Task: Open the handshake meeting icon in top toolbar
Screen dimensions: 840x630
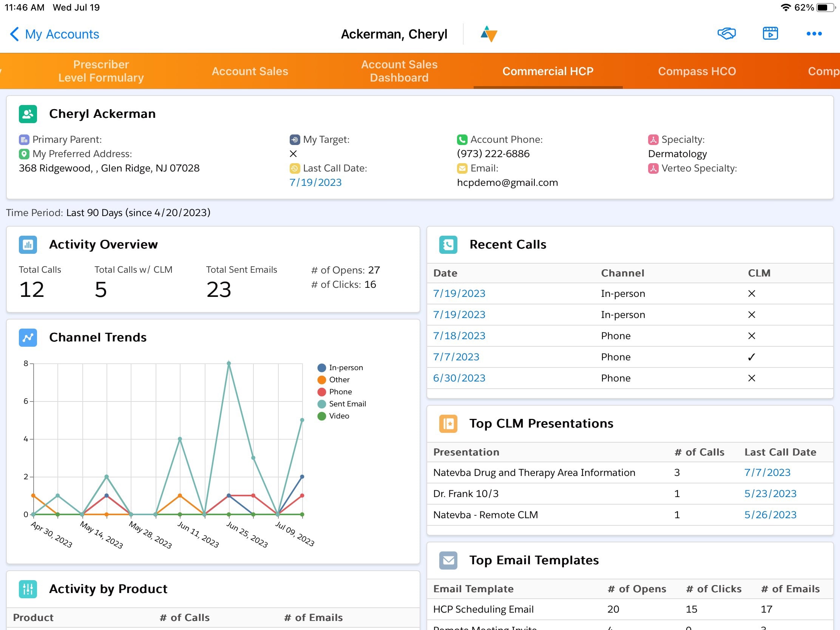Action: [x=726, y=33]
